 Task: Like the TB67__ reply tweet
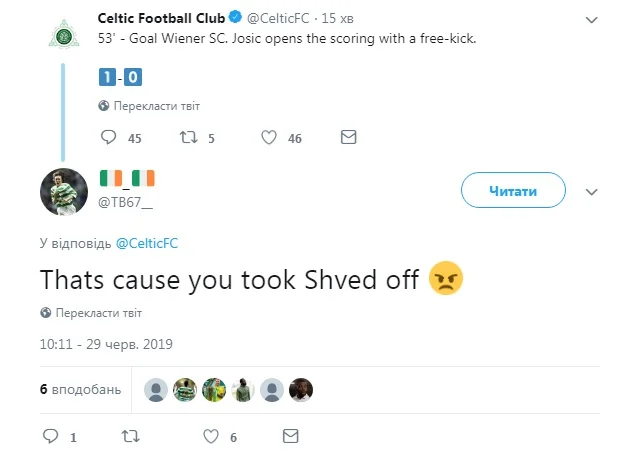click(210, 437)
